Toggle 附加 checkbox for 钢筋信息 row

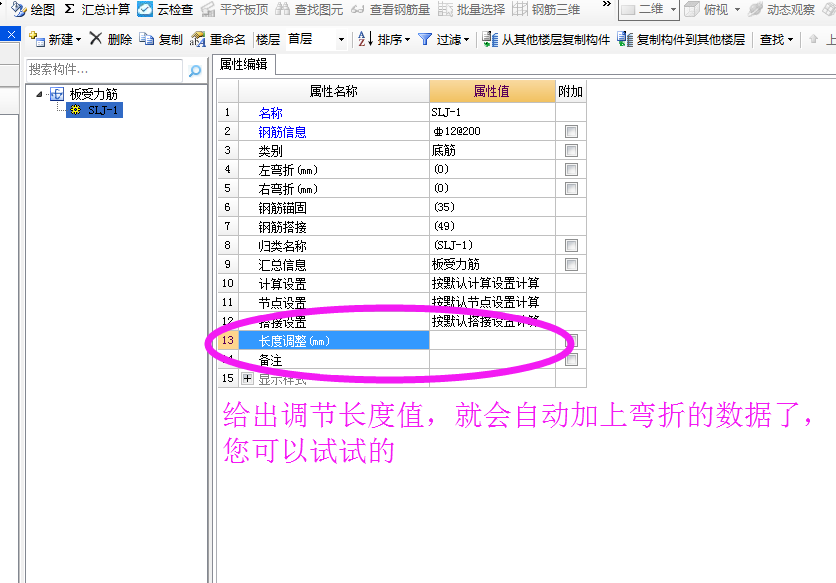(571, 131)
